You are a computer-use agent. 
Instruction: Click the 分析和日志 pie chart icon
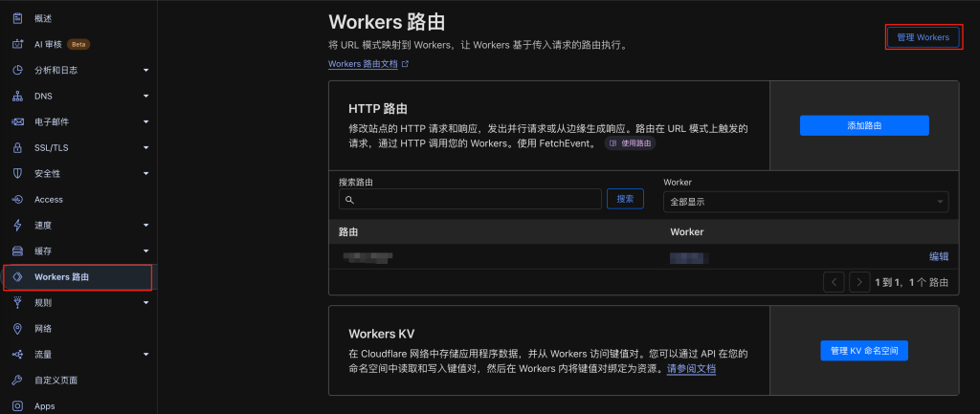[17, 70]
